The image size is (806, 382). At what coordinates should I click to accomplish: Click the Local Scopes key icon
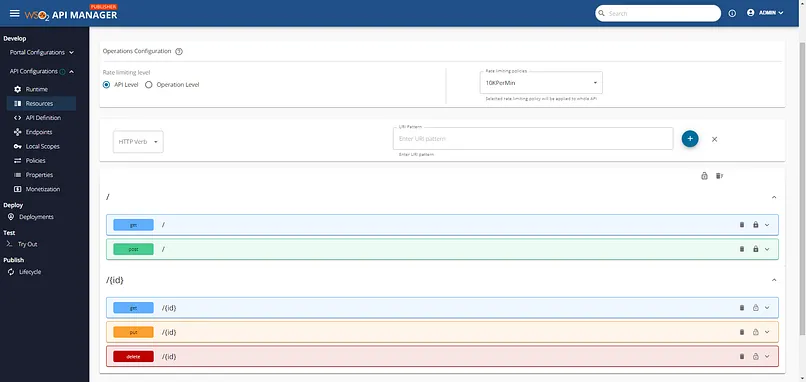tap(17, 147)
